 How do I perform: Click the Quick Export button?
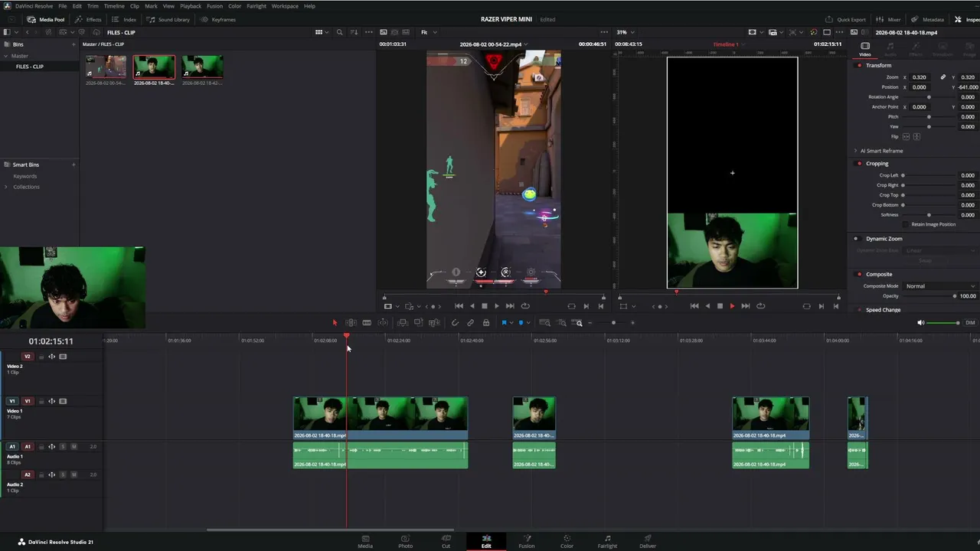pos(846,19)
